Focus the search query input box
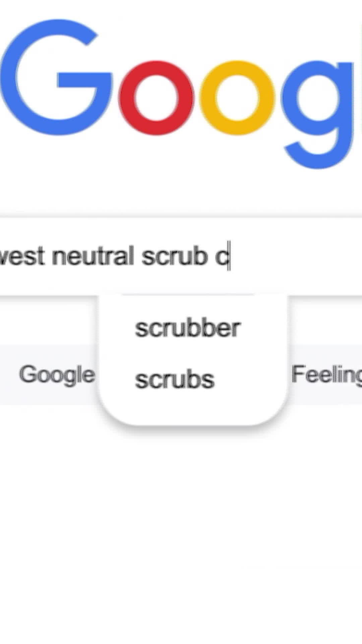 [x=181, y=257]
